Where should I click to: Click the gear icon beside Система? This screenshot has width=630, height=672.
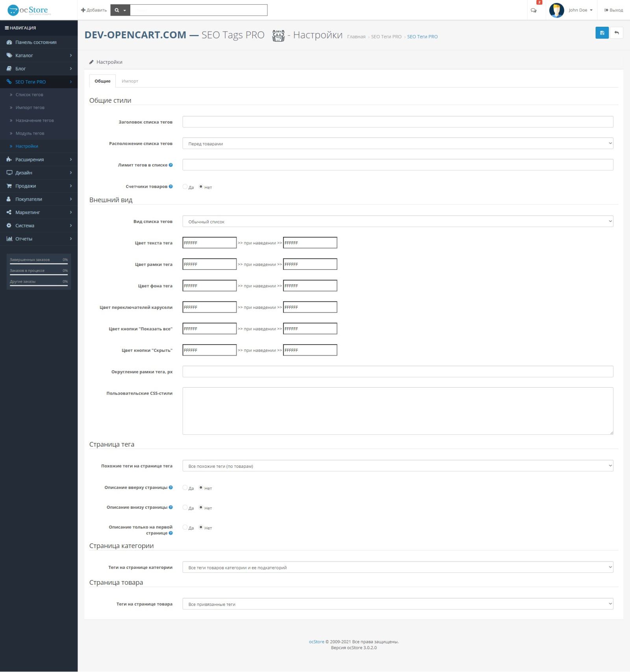click(x=9, y=225)
